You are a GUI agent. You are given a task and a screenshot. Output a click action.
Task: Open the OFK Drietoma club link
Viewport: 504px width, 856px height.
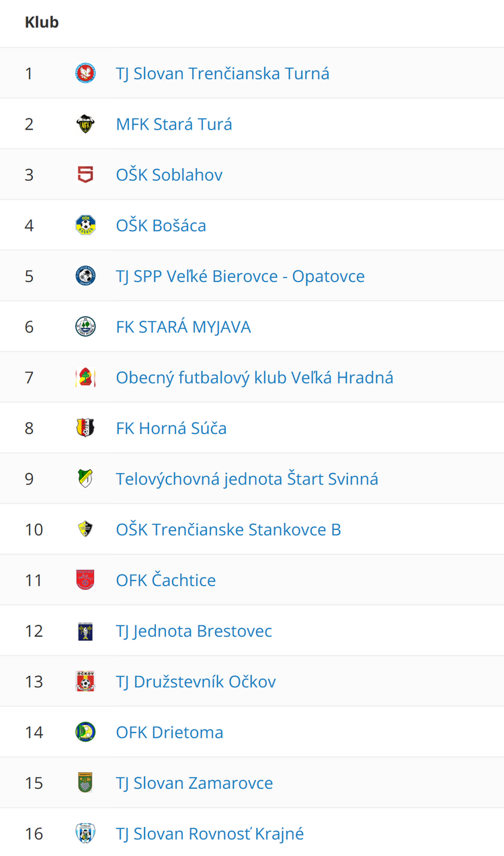coord(169,732)
